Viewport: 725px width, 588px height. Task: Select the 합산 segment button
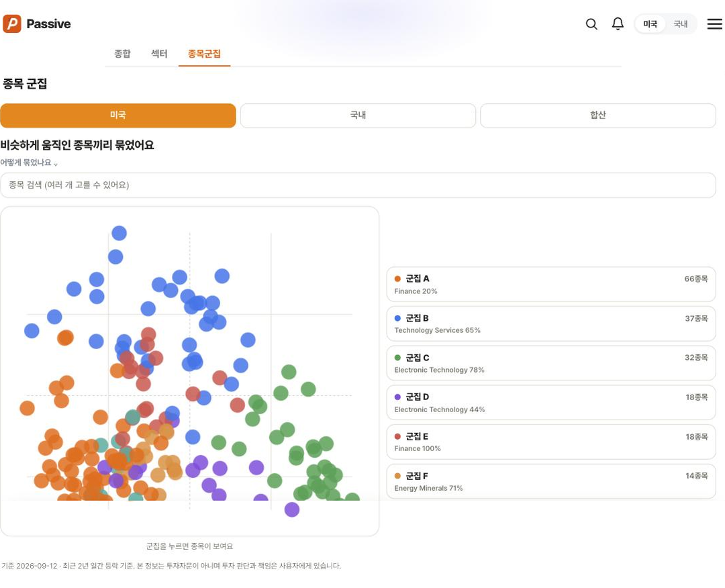[598, 115]
